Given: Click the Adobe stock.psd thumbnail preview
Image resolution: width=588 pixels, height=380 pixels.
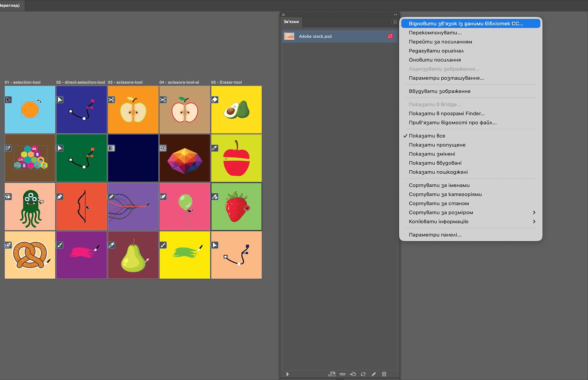Looking at the screenshot, I should click(289, 36).
